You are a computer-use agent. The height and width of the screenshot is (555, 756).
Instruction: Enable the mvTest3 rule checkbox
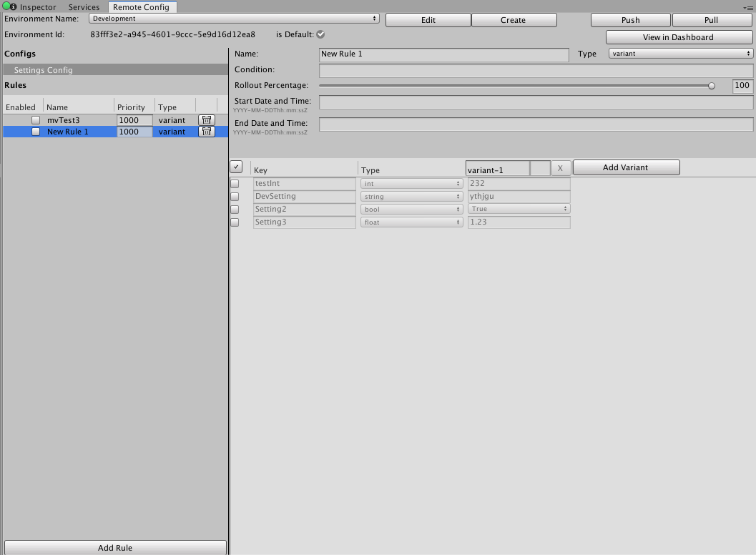[x=36, y=120]
